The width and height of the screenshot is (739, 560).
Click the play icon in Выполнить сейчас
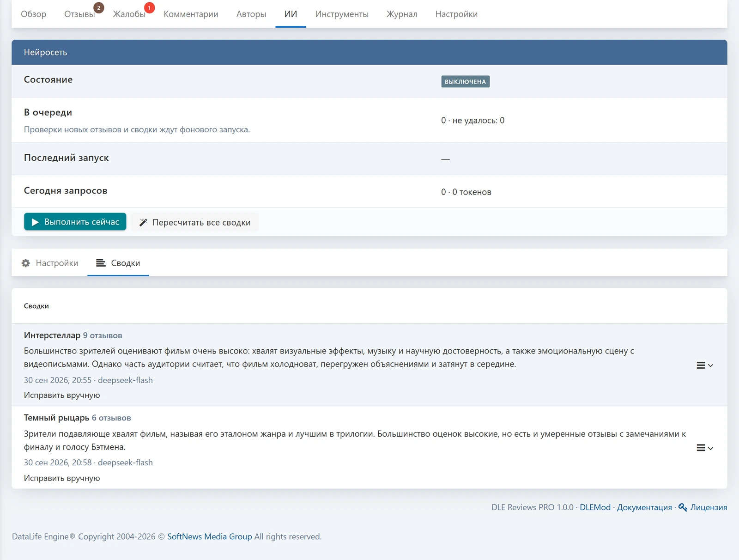(35, 222)
